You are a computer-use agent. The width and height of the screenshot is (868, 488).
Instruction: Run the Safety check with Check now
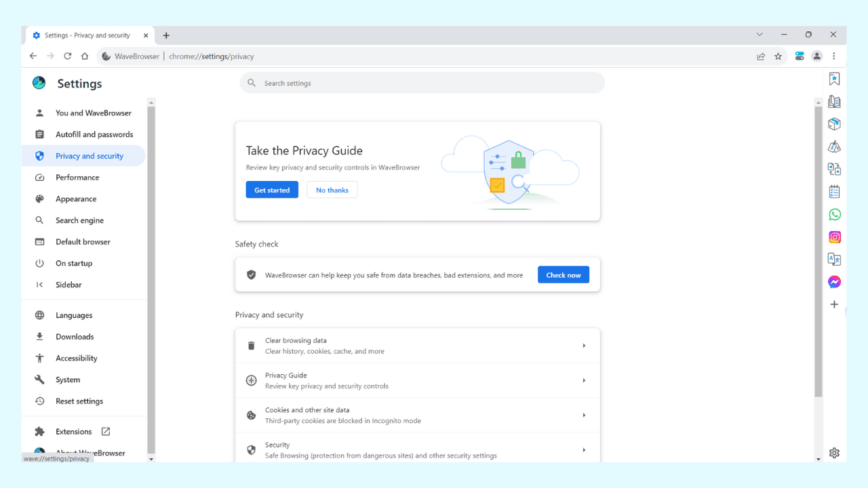[x=563, y=274]
